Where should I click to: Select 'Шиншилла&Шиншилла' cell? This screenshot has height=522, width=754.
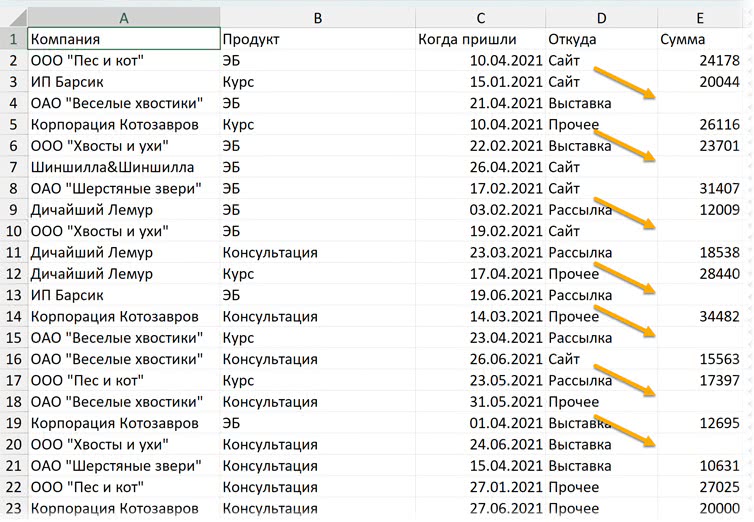(124, 167)
